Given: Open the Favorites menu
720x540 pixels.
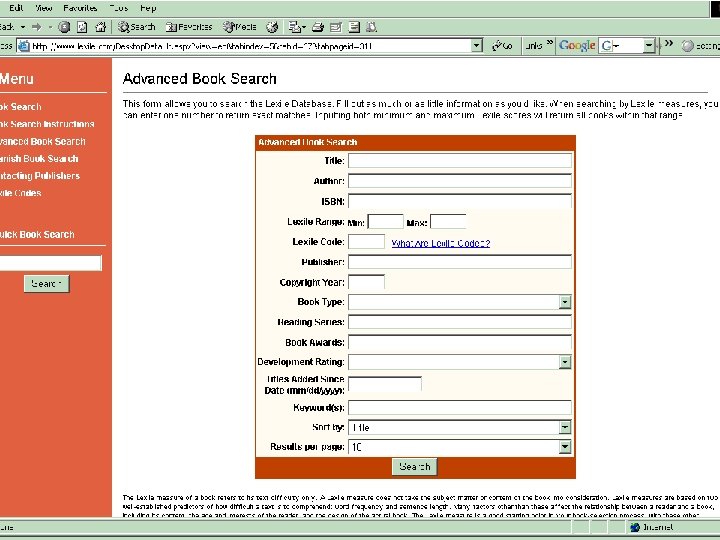Looking at the screenshot, I should 80,8.
